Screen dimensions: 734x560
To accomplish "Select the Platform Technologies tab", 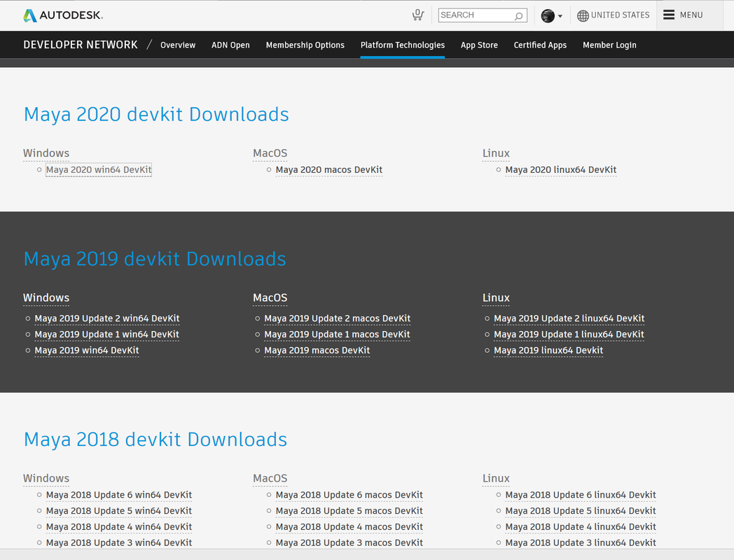I will [x=403, y=45].
